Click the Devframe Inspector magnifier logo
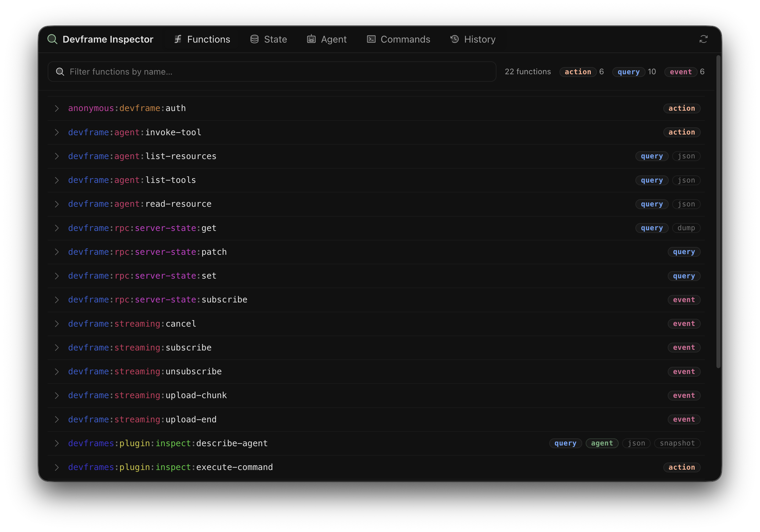 pyautogui.click(x=52, y=39)
